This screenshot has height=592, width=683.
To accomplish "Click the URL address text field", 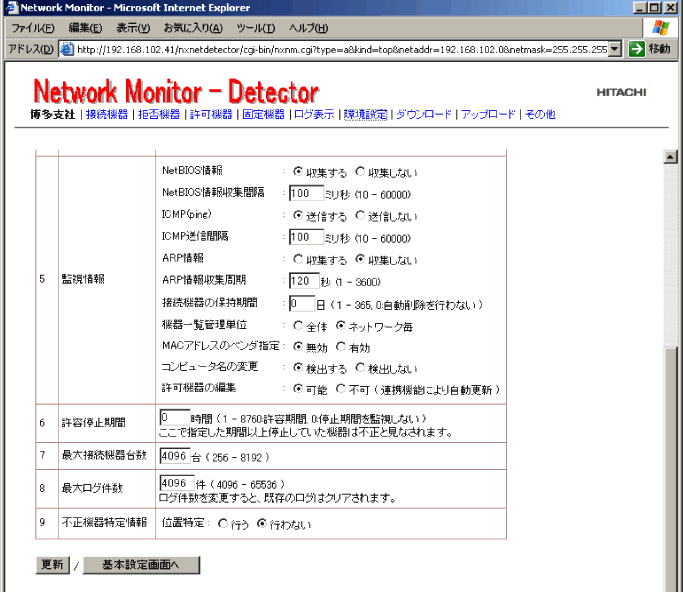I will click(342, 49).
